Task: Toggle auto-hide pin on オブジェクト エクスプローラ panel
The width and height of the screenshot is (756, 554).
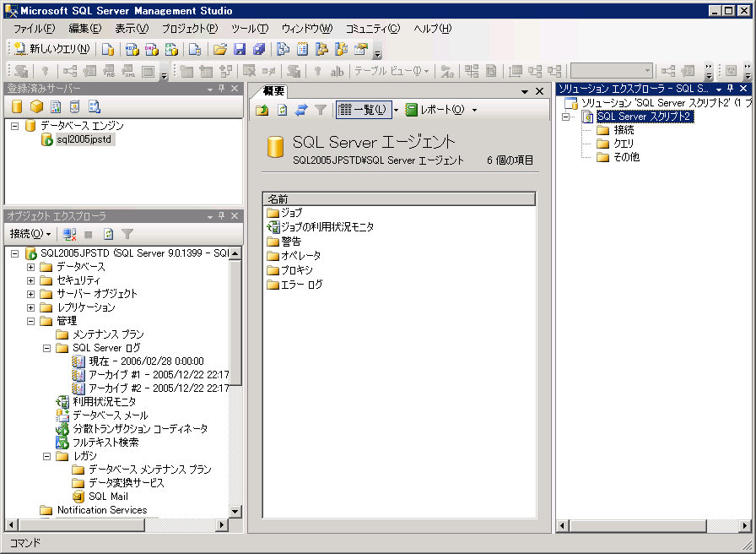Action: (222, 215)
